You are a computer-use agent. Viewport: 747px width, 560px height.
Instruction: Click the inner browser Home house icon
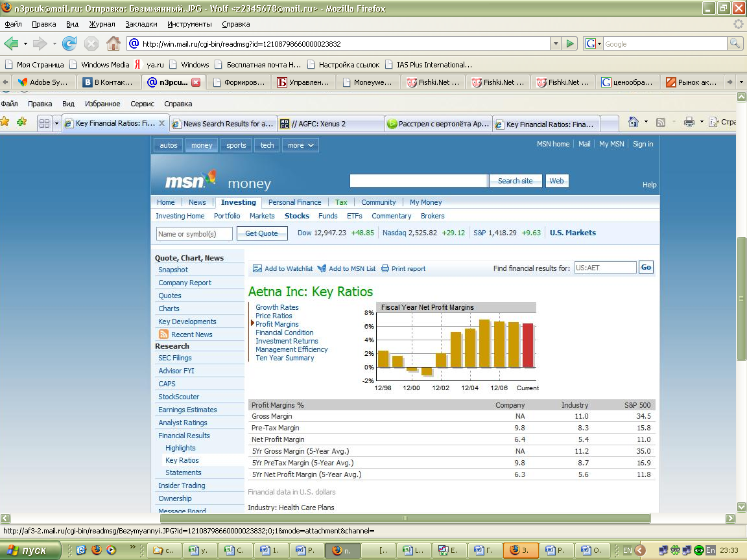[633, 122]
